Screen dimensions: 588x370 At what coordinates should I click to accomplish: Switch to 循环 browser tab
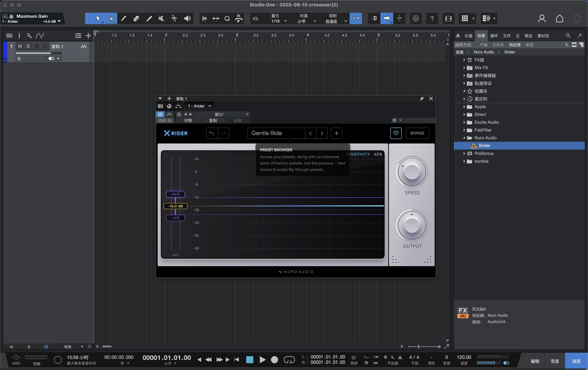point(494,36)
